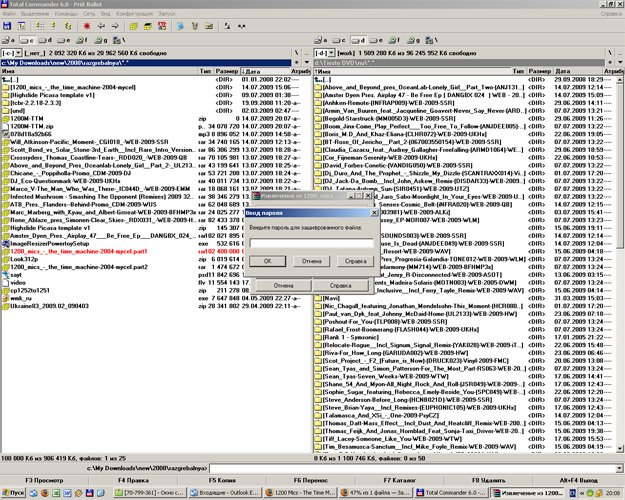The width and height of the screenshot is (625, 500).
Task: Open Пуск start button in taskbar
Action: [13, 493]
